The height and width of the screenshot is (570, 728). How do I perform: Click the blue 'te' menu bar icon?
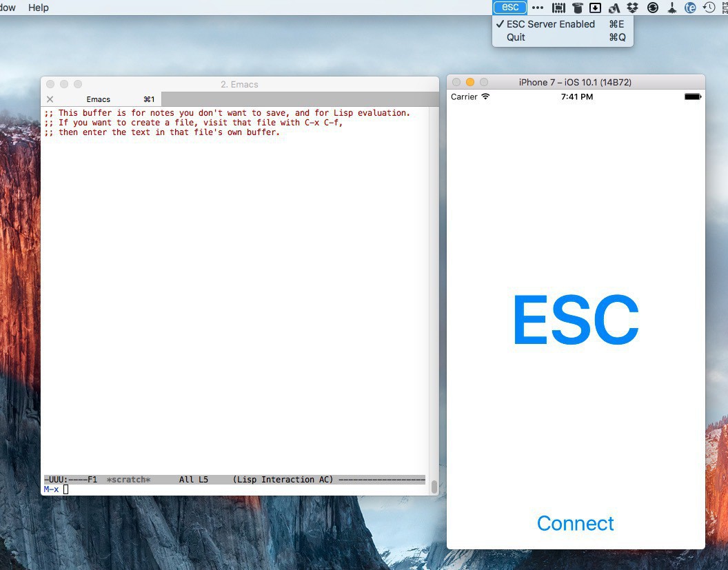click(690, 8)
